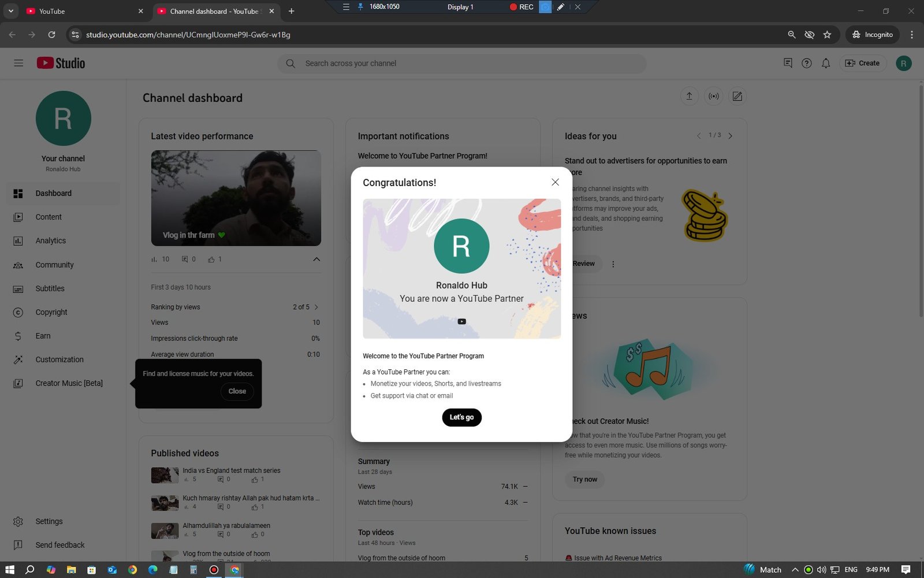
Task: Open Earn in the sidebar
Action: point(63,336)
